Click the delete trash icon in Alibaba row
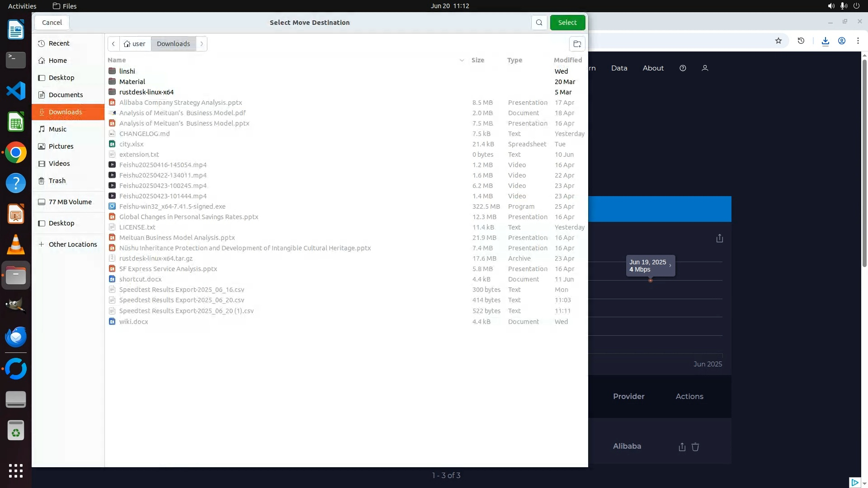 click(695, 447)
